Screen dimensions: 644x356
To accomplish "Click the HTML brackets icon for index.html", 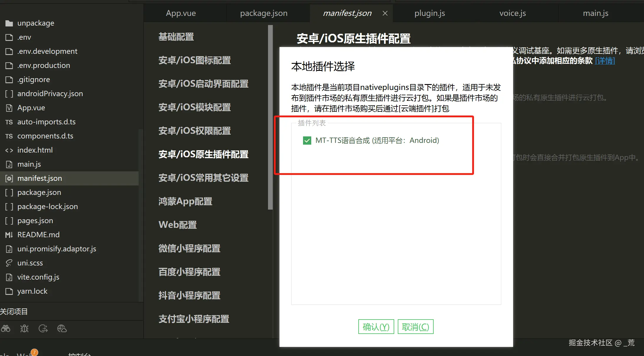I will pyautogui.click(x=9, y=150).
